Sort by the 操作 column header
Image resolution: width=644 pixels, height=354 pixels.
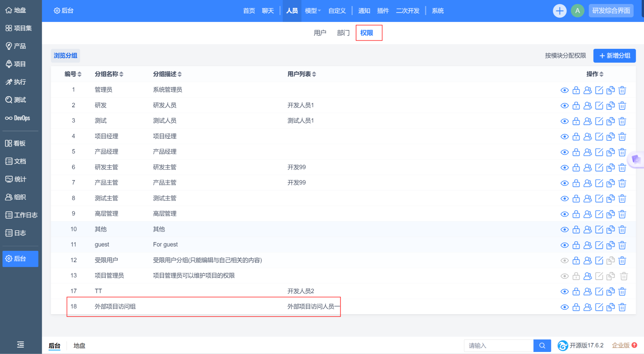pyautogui.click(x=595, y=74)
